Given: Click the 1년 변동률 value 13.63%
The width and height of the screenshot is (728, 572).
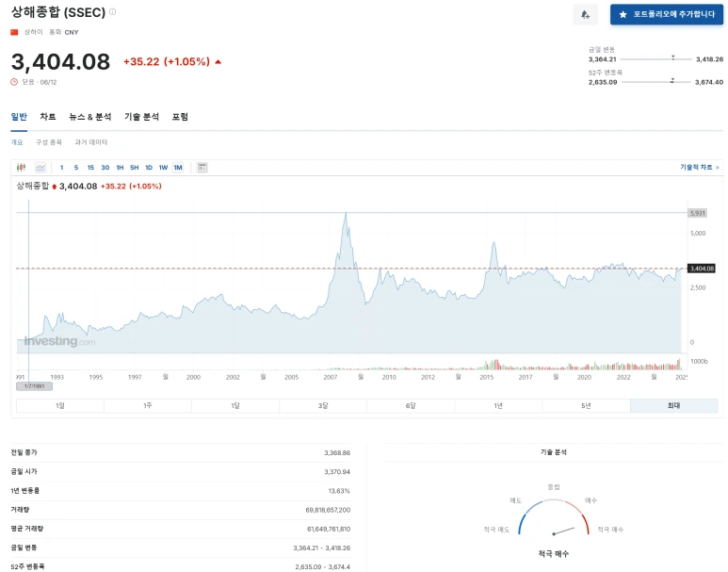Looking at the screenshot, I should pos(339,491).
